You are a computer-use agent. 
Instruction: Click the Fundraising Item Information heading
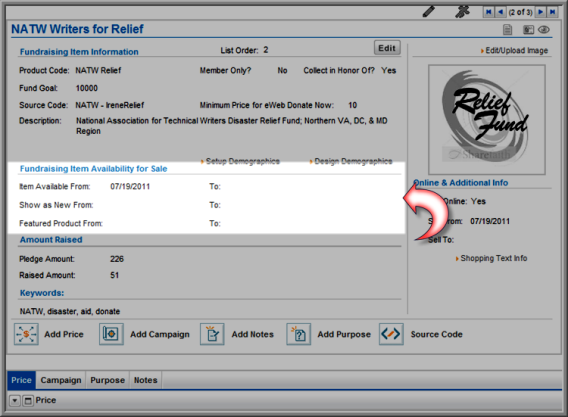click(79, 52)
